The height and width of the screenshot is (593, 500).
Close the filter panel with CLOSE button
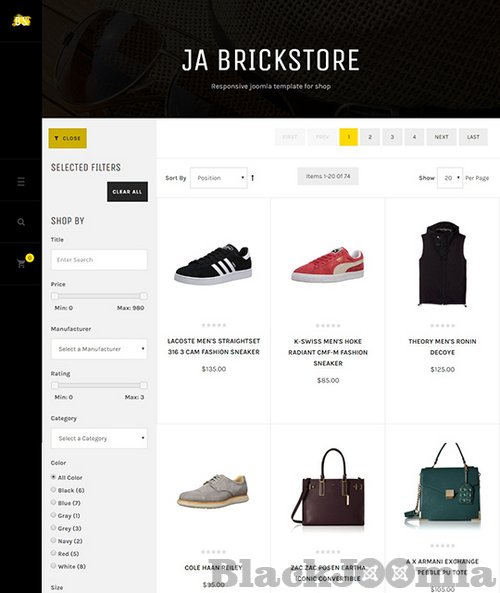(x=68, y=138)
